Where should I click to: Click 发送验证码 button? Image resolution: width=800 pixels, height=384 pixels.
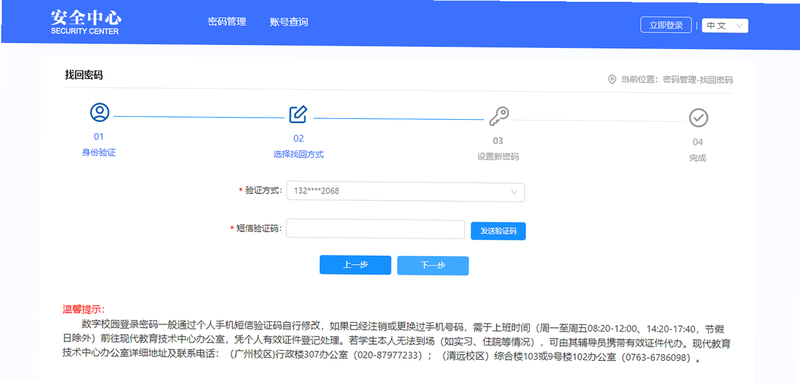point(498,231)
